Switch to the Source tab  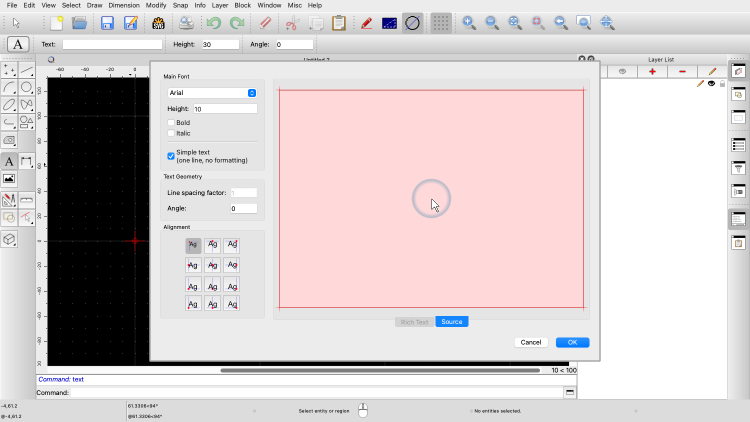point(451,322)
